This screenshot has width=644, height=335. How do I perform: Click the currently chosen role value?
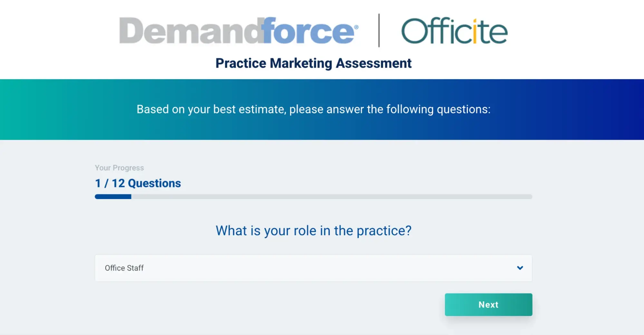click(x=124, y=268)
